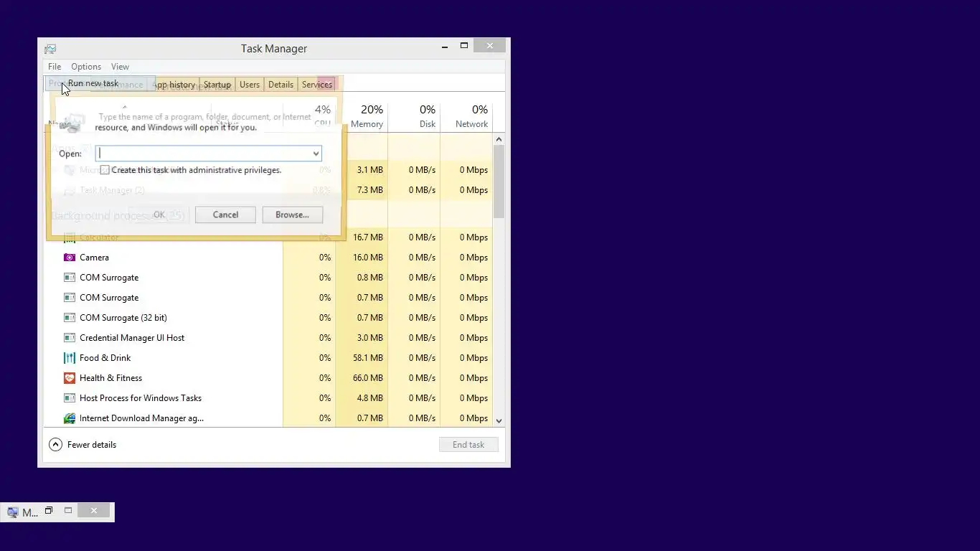Open the View menu
Viewport: 980px width, 551px height.
tap(120, 67)
